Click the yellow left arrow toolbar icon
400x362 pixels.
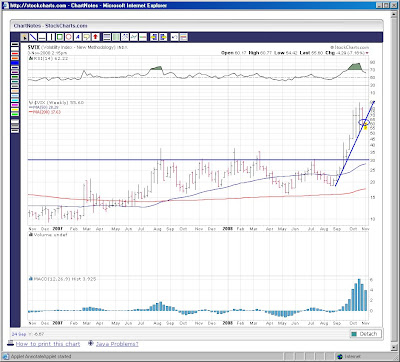click(154, 37)
